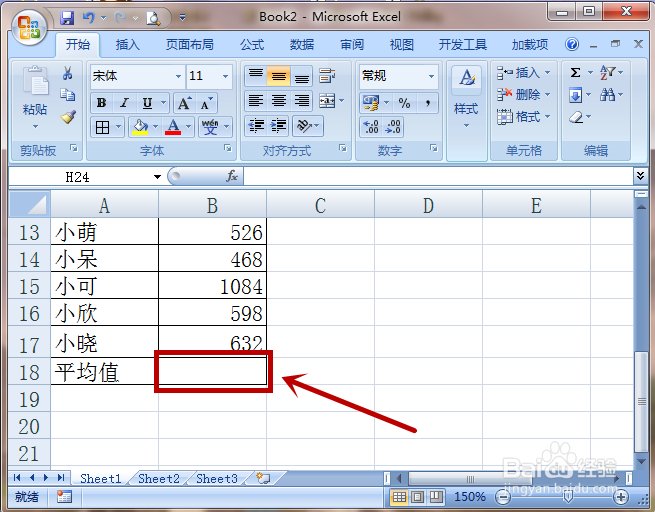Expand the Name Box dropdown arrow
Viewport: 655px width, 512px height.
157,177
